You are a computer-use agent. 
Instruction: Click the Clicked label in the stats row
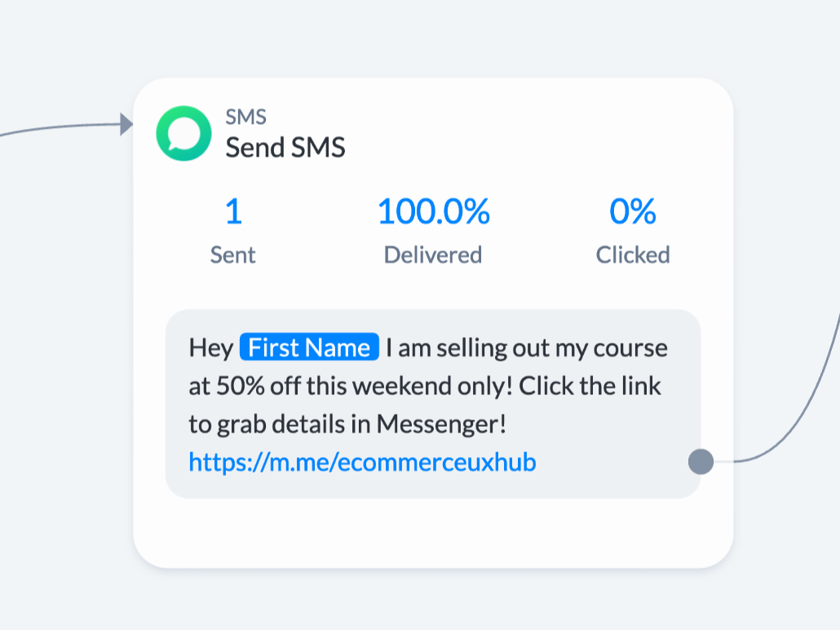(x=633, y=254)
